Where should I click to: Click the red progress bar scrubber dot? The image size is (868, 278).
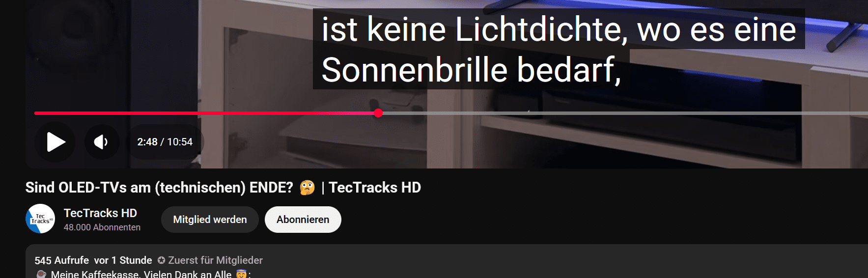click(378, 113)
